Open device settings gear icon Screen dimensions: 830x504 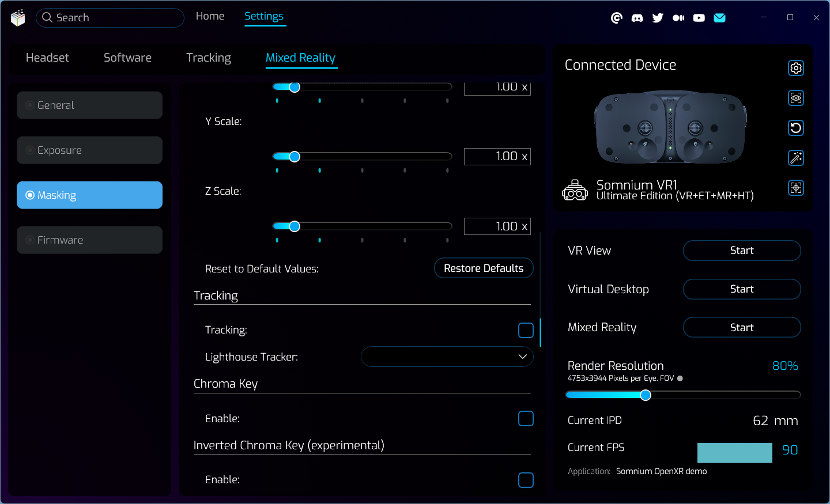pos(795,68)
